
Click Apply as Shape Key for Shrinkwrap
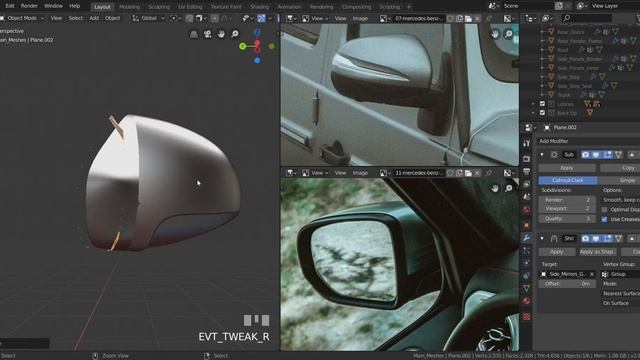[x=597, y=252]
